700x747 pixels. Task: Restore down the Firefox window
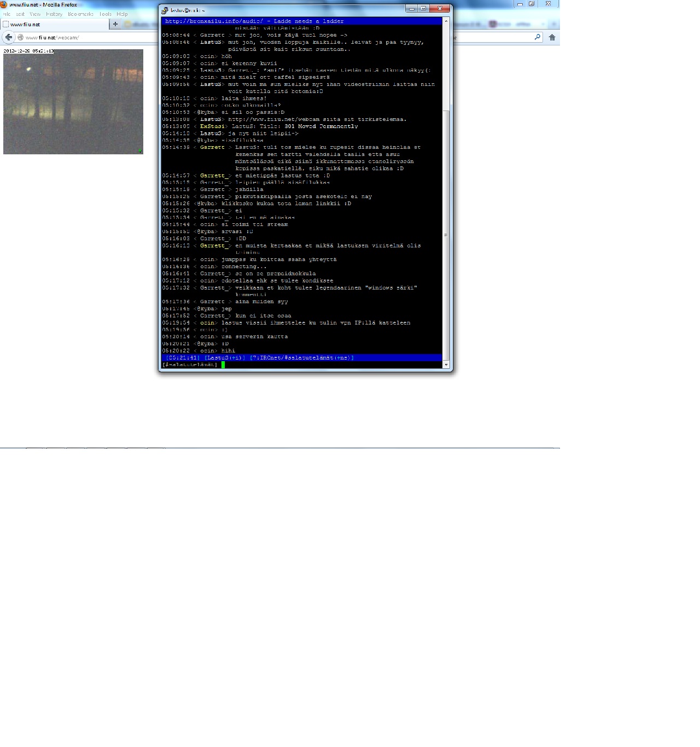coord(531,4)
